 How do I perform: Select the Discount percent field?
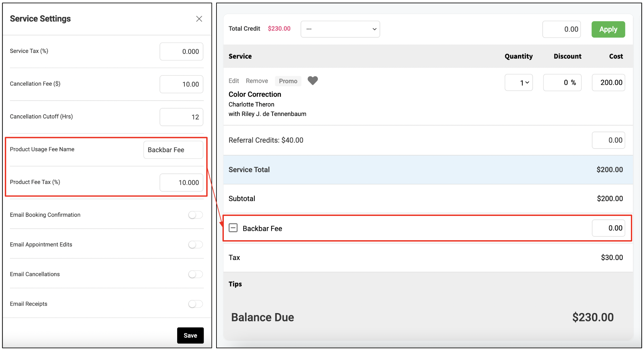pos(562,83)
